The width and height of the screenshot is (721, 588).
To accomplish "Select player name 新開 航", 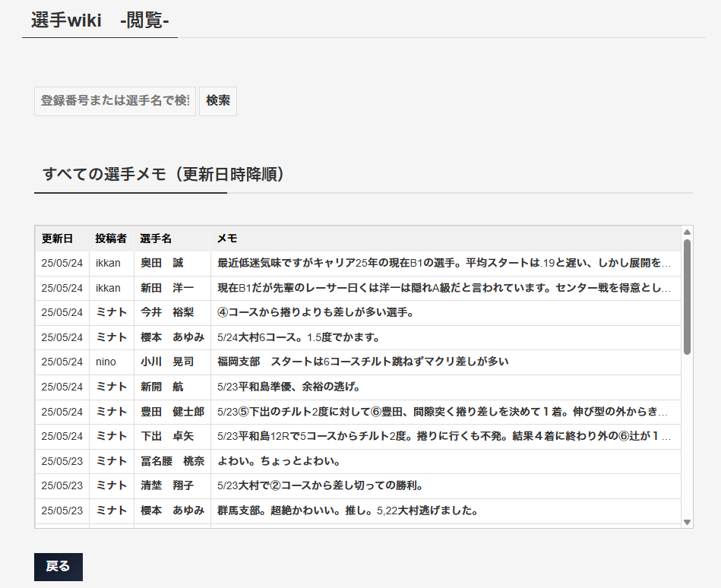I will pyautogui.click(x=162, y=387).
